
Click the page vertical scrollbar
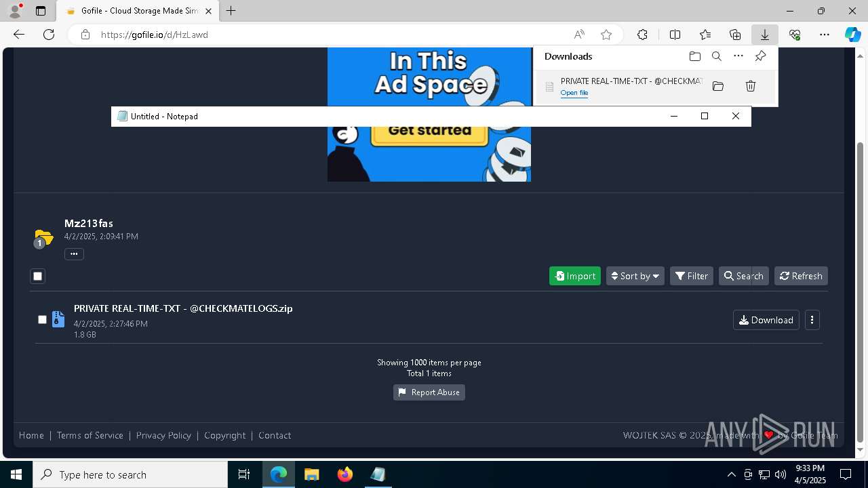861,291
